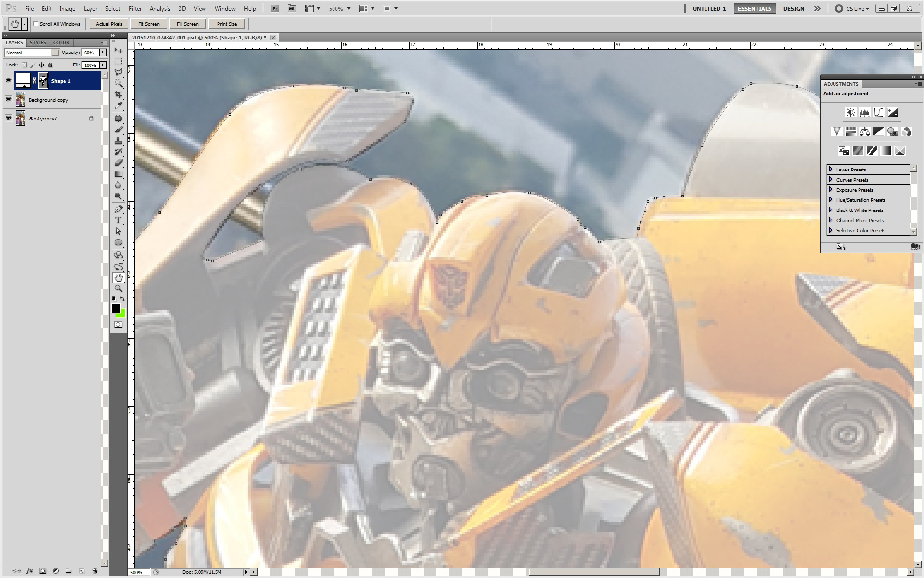Select the Gradient tool

(118, 174)
